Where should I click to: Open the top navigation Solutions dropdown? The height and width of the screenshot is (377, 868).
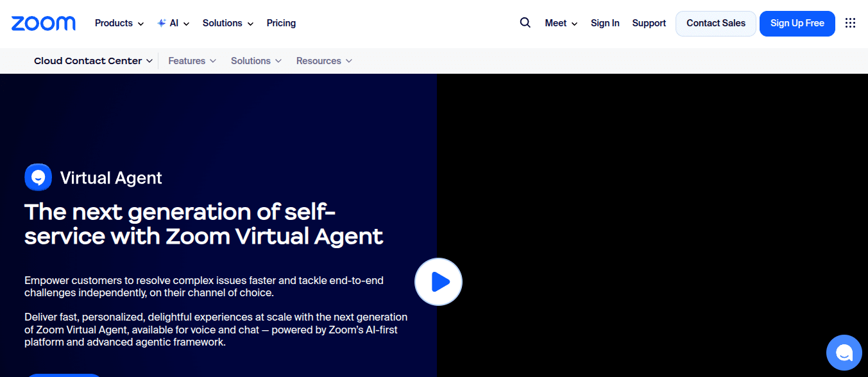(228, 23)
